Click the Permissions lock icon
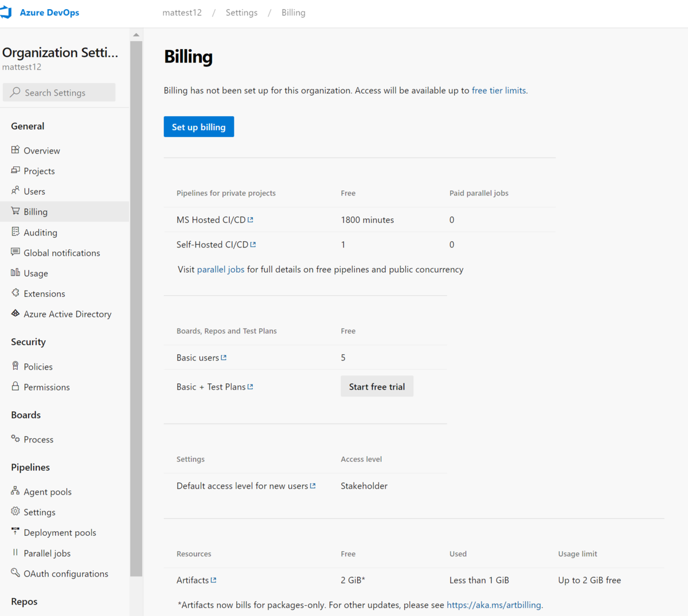Image resolution: width=688 pixels, height=616 pixels. [15, 386]
